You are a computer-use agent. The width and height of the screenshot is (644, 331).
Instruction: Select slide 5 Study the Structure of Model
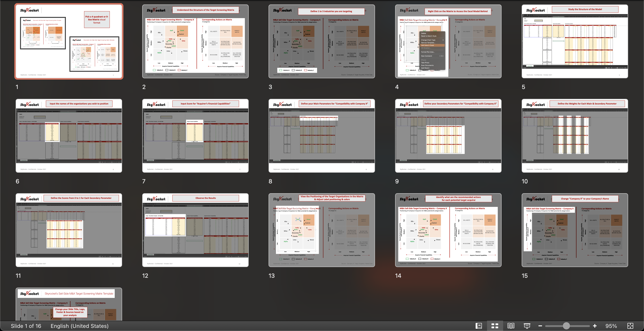[x=575, y=42]
